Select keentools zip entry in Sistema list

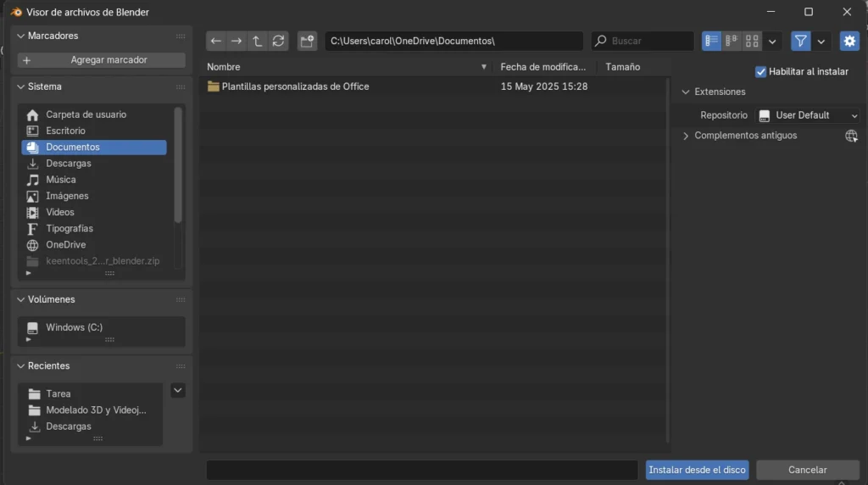(94, 261)
